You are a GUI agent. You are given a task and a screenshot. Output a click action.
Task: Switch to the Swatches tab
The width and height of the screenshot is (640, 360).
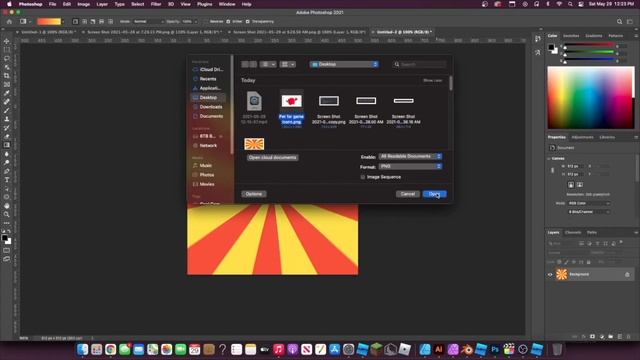[x=571, y=36]
